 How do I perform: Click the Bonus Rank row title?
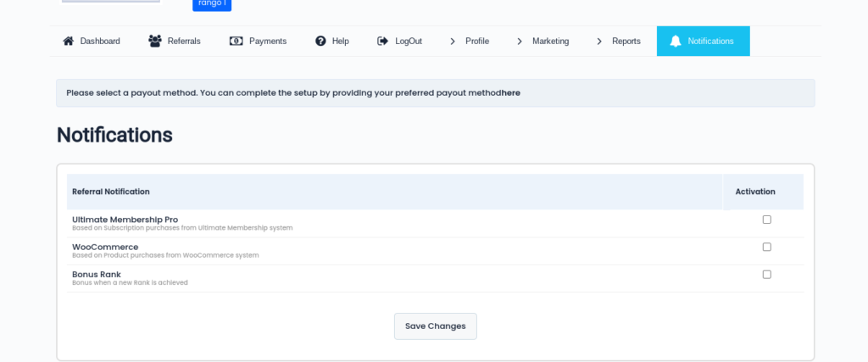click(x=97, y=275)
